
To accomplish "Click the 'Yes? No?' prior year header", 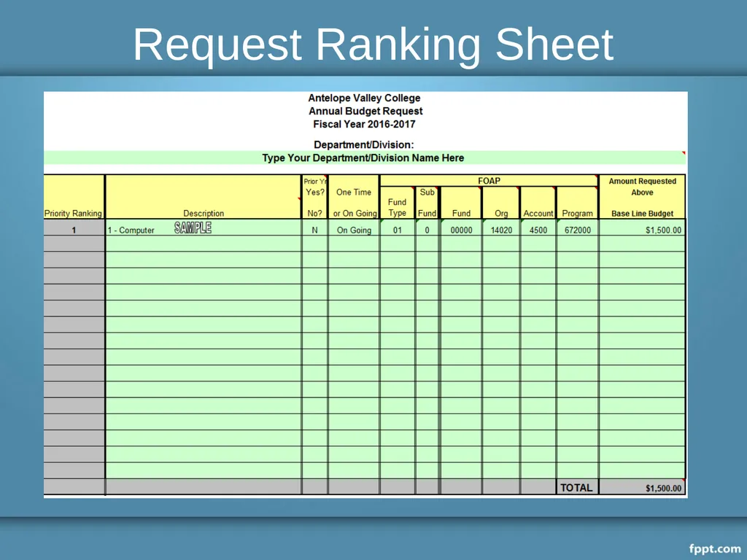I will [x=314, y=197].
